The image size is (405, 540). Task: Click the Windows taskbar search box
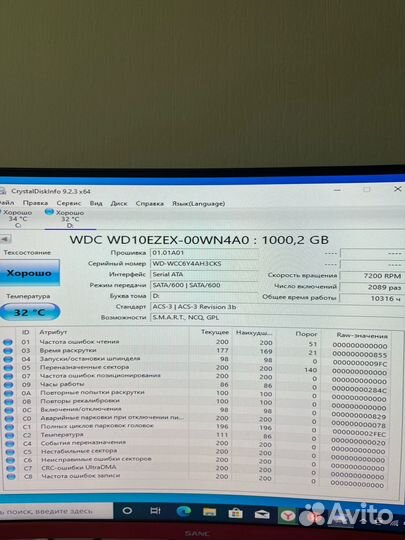56,511
